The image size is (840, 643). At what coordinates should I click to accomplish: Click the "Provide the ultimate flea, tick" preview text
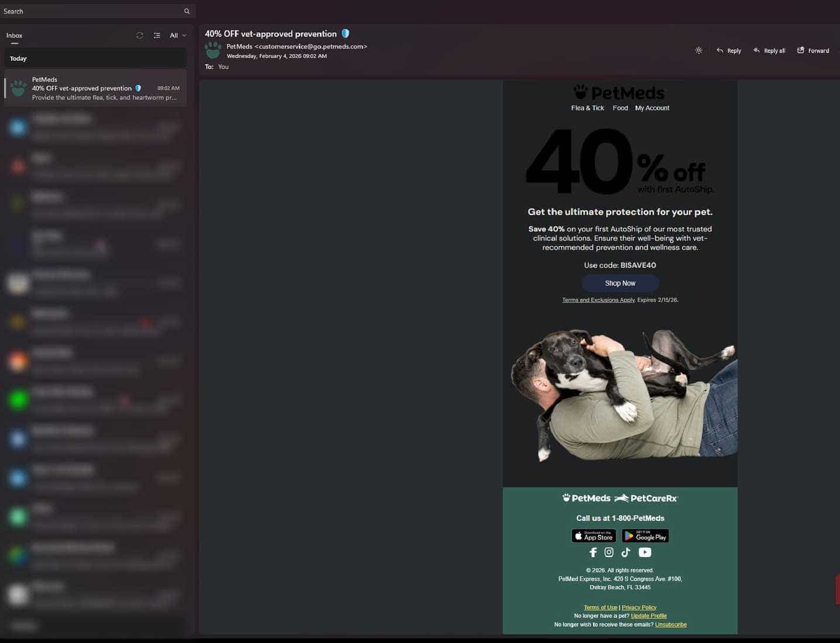[x=104, y=98]
